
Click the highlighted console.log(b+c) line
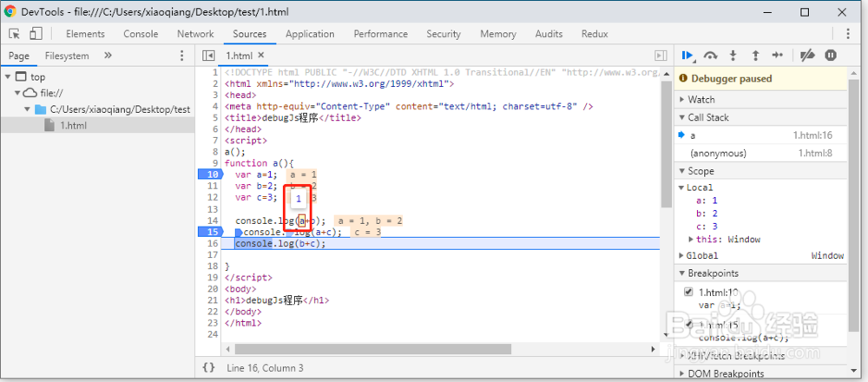point(440,243)
